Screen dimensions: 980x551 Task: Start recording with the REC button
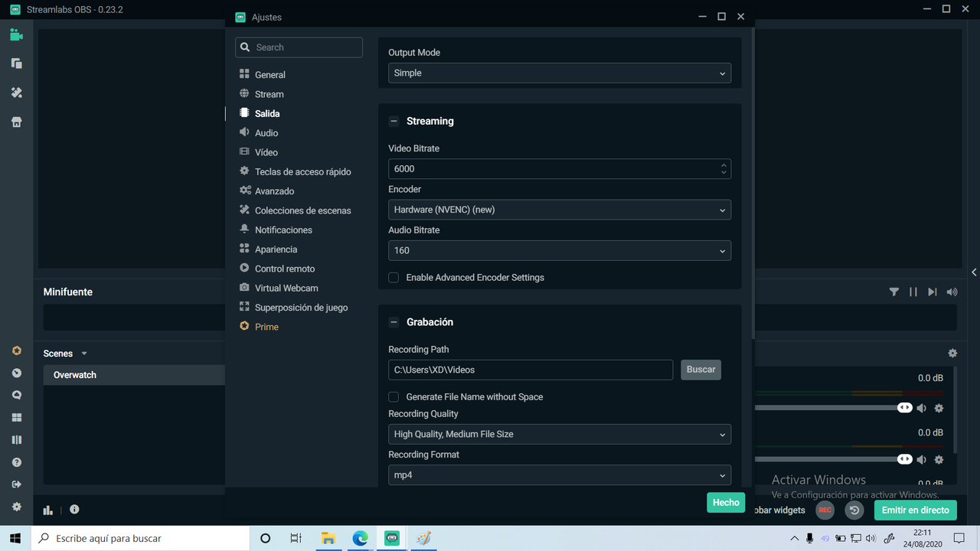tap(825, 510)
